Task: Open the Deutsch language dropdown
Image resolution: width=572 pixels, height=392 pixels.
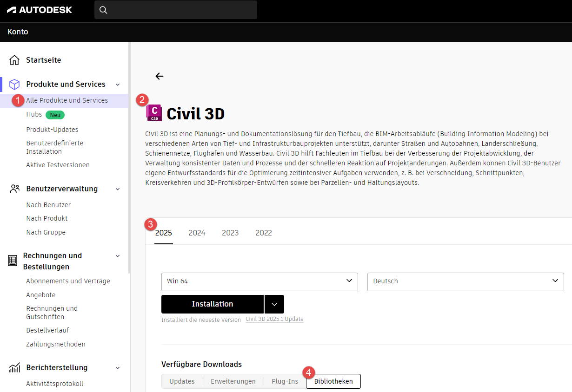Action: [x=466, y=281]
